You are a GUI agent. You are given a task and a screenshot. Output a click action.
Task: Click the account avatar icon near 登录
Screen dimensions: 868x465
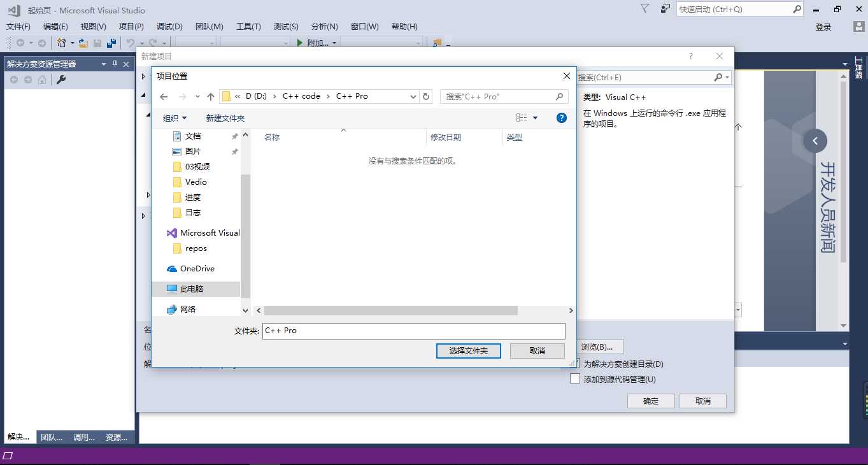point(859,27)
